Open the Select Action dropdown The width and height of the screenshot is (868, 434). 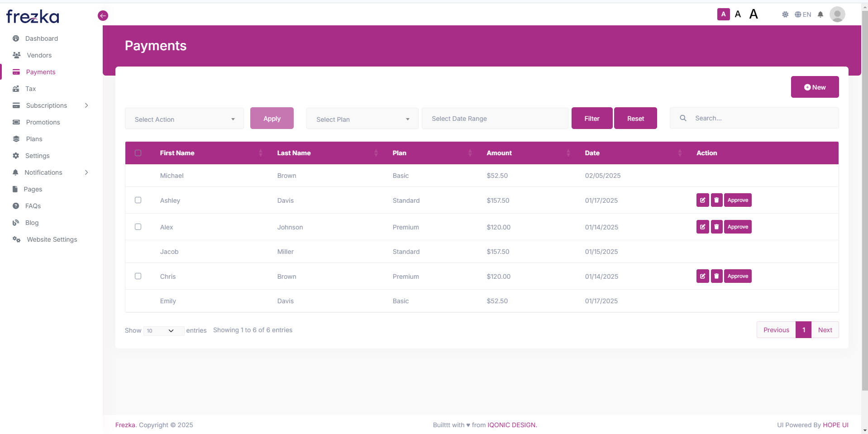[x=184, y=119]
